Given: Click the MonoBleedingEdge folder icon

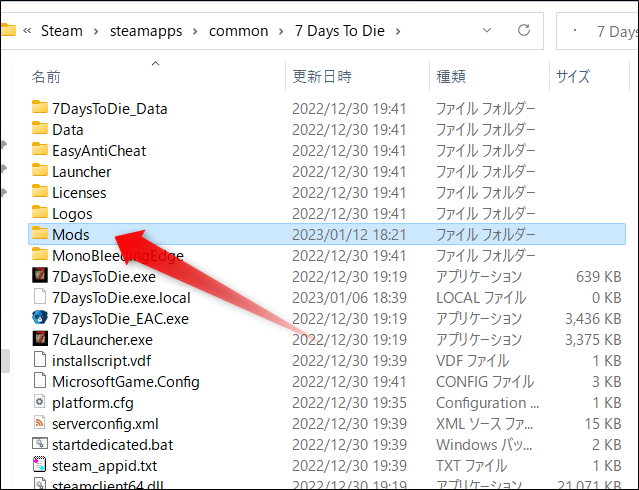Looking at the screenshot, I should 40,254.
